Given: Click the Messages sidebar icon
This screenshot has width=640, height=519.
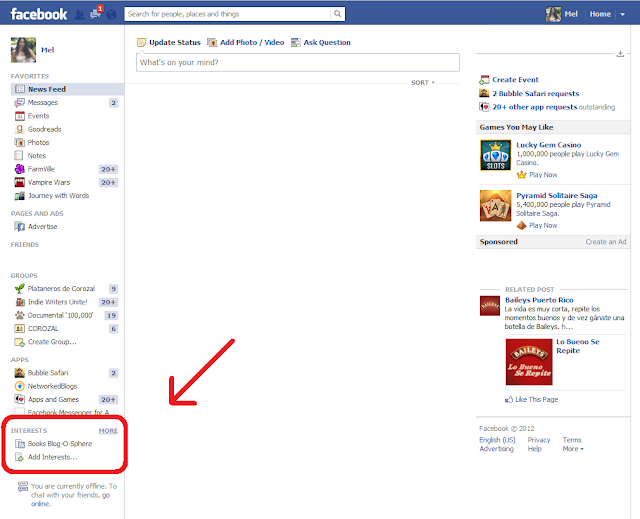Looking at the screenshot, I should point(19,102).
